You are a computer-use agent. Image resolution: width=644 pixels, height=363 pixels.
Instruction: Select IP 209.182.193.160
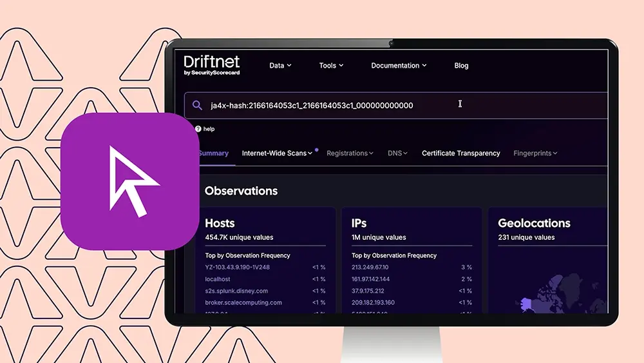(x=373, y=302)
